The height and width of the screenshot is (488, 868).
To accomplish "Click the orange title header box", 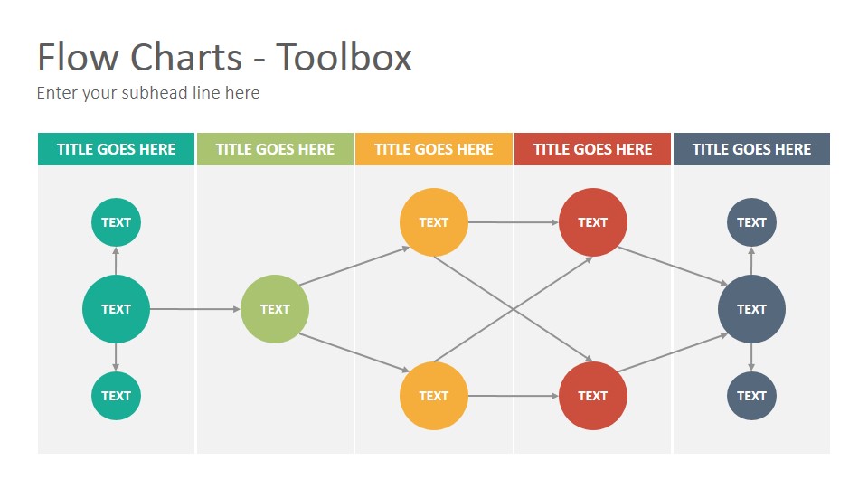I will click(433, 149).
